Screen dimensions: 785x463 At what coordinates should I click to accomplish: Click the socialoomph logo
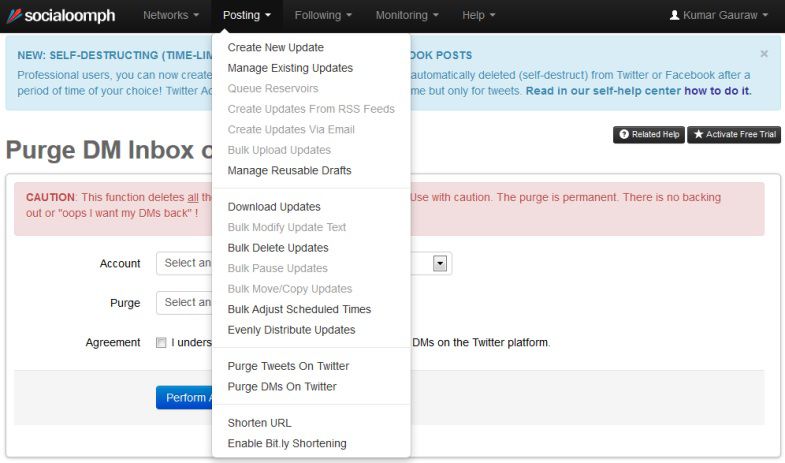tap(61, 16)
